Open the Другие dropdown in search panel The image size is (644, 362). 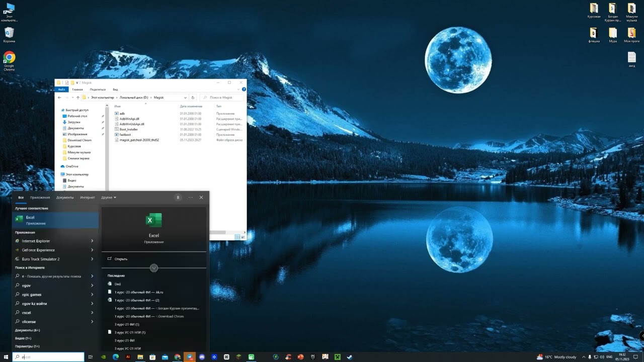click(109, 198)
